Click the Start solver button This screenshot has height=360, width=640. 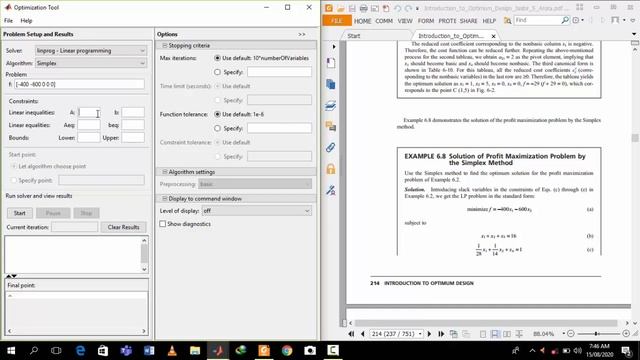pos(20,213)
